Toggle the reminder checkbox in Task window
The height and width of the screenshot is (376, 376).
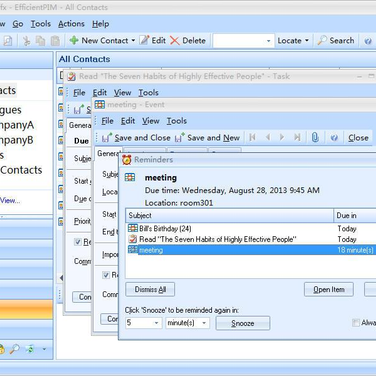[x=78, y=242]
